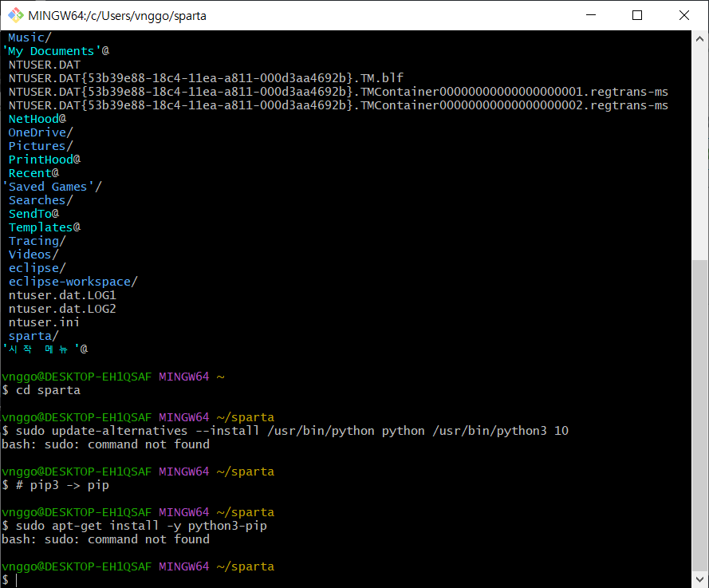
Task: Click the '# pip3 -> pip' comment line
Action: click(55, 485)
